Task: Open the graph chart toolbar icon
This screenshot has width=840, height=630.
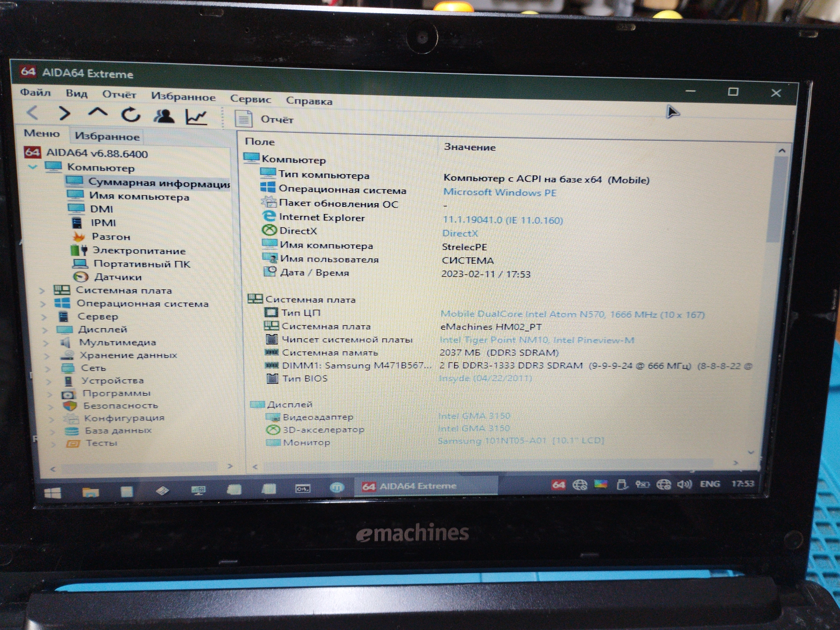Action: [x=196, y=117]
